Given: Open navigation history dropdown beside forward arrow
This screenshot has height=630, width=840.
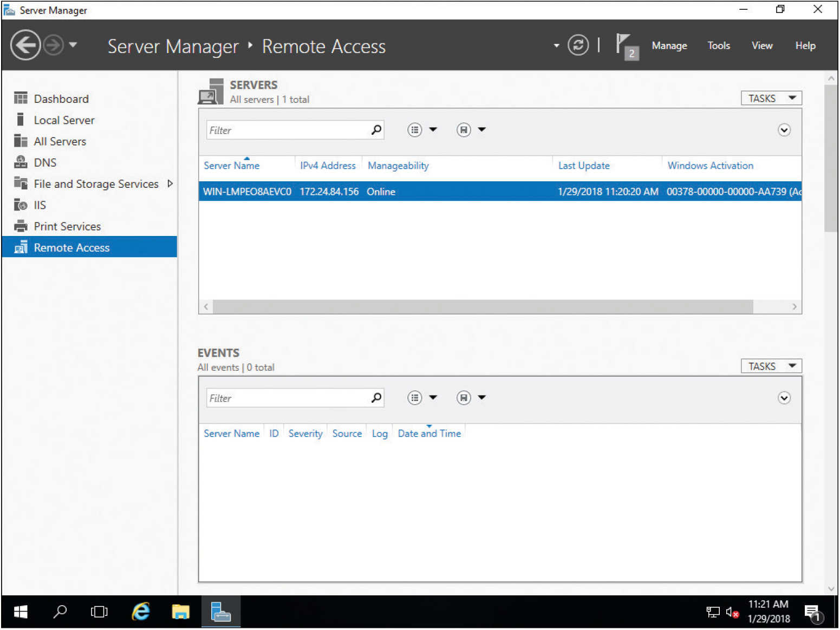Looking at the screenshot, I should tap(73, 45).
